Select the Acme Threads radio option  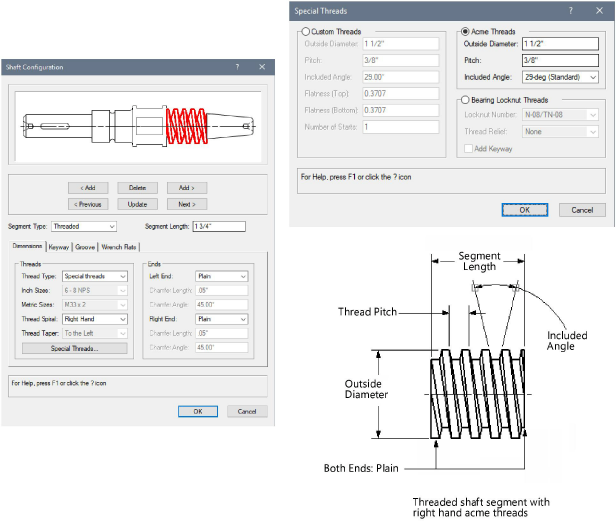(464, 32)
